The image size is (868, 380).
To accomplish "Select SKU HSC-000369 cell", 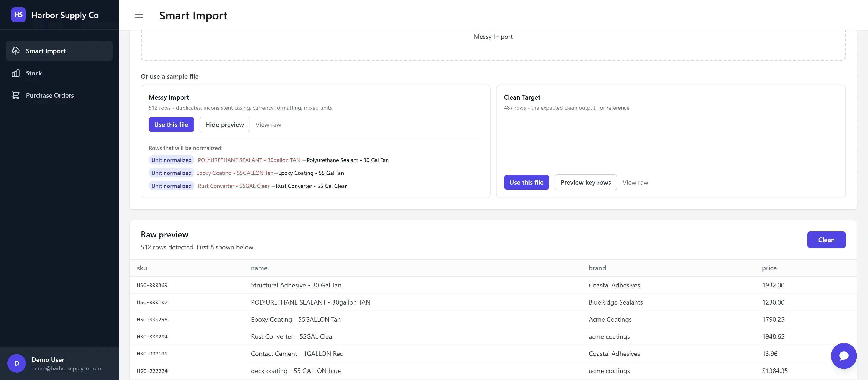I will [x=152, y=285].
